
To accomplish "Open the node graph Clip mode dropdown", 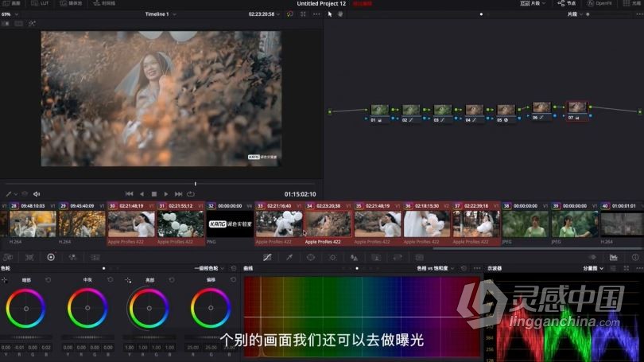I will 575,14.
